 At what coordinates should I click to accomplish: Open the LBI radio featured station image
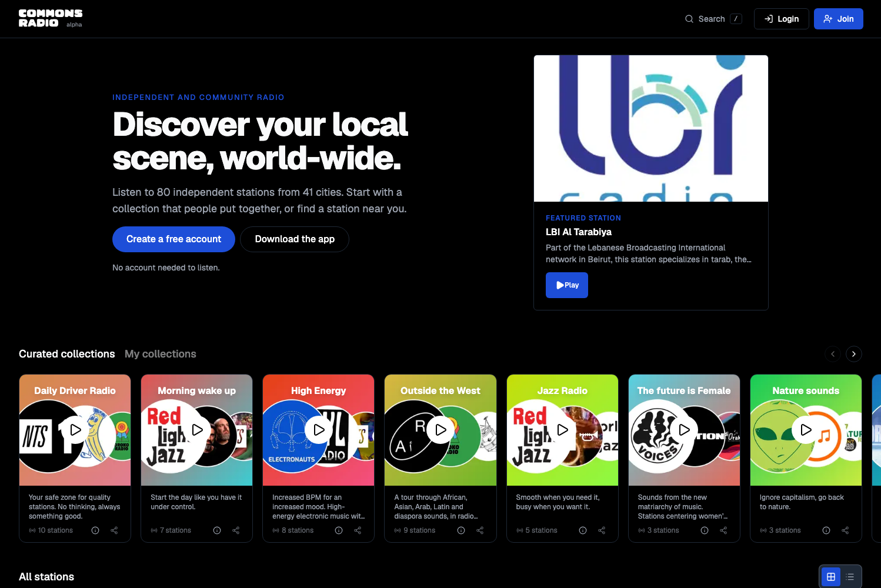[650, 128]
